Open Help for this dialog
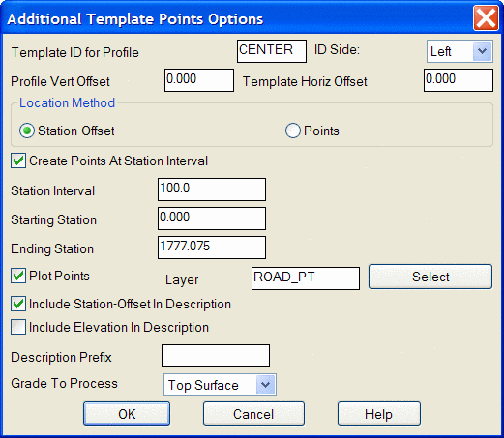This screenshot has height=438, width=504. 379,414
